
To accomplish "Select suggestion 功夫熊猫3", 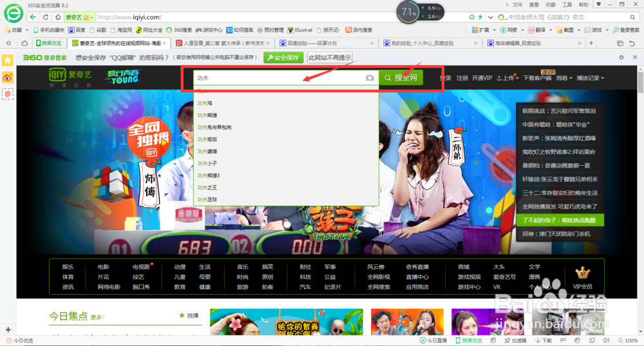I will pos(209,176).
